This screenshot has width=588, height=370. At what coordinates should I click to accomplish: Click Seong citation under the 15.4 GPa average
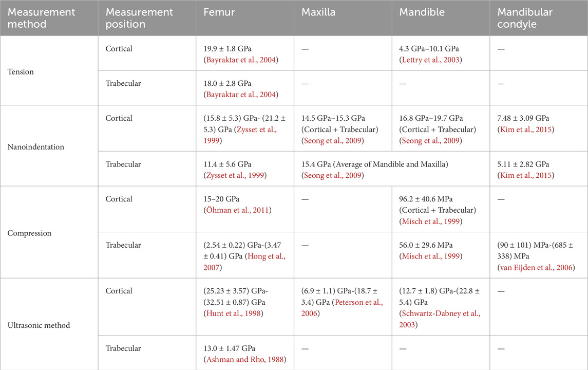(332, 176)
